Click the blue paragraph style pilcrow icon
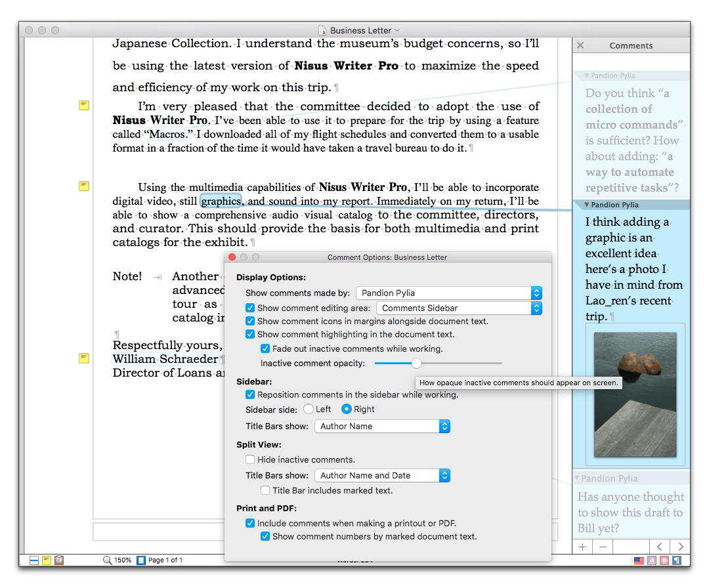This screenshot has width=709, height=588. 676,560
